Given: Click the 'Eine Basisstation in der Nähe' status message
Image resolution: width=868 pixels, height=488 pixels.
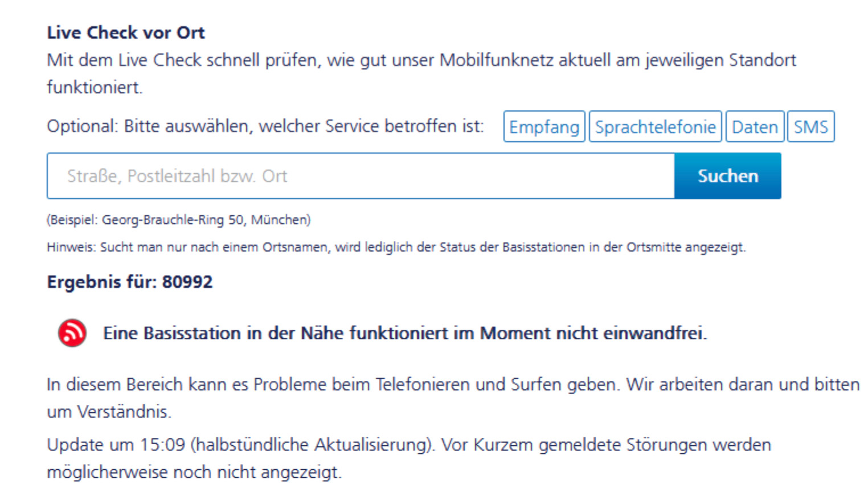Looking at the screenshot, I should pos(405,333).
